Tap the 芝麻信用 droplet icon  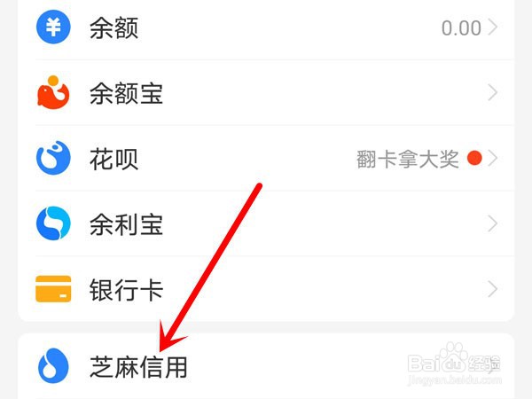click(x=53, y=365)
